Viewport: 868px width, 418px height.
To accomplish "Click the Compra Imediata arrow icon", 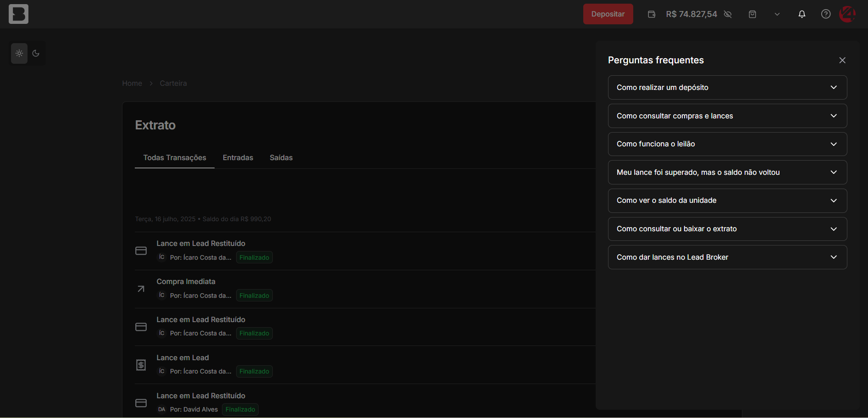I will tap(141, 289).
